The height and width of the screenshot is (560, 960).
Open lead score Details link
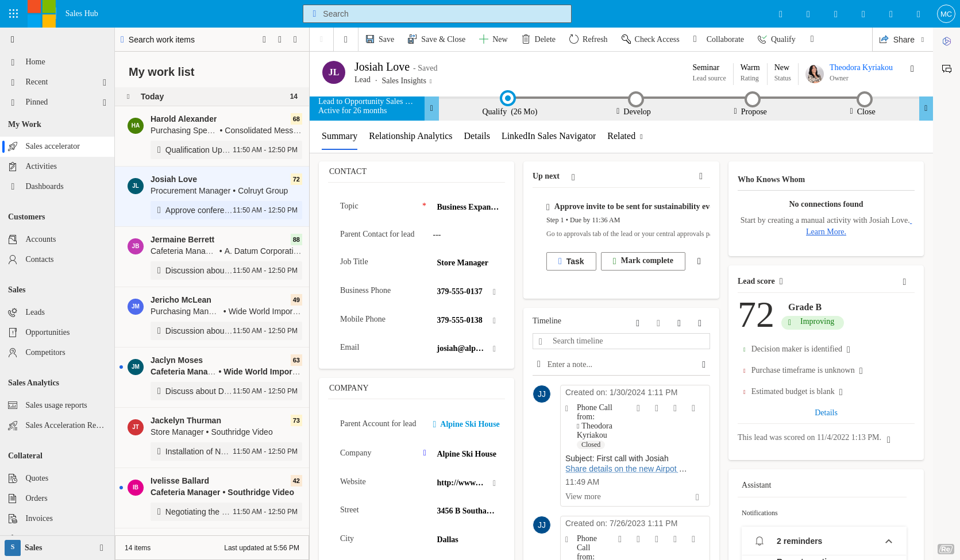[826, 412]
